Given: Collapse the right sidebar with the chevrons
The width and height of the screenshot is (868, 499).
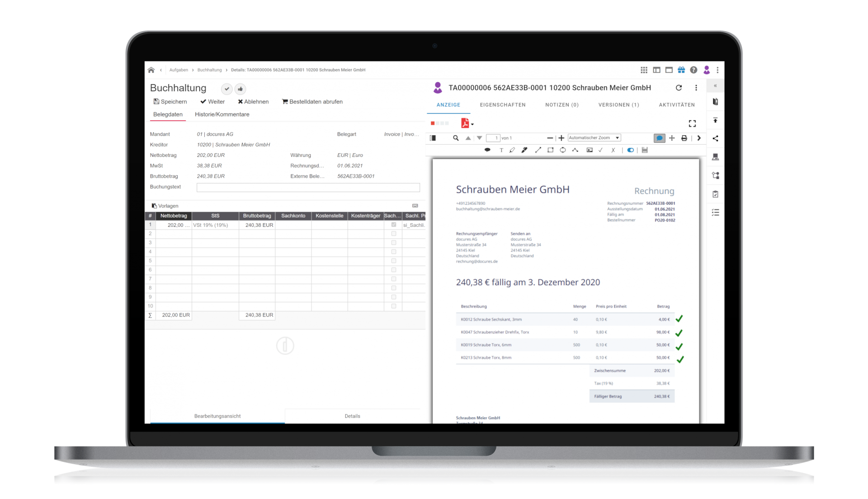Looking at the screenshot, I should 716,86.
